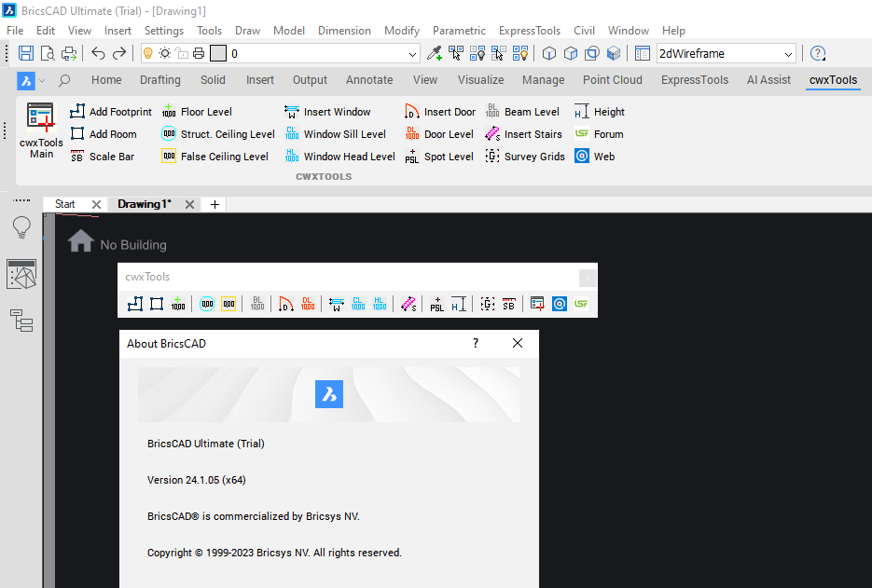Click the About BricsCAD help question mark
Viewport: 872px width, 588px height.
point(476,343)
